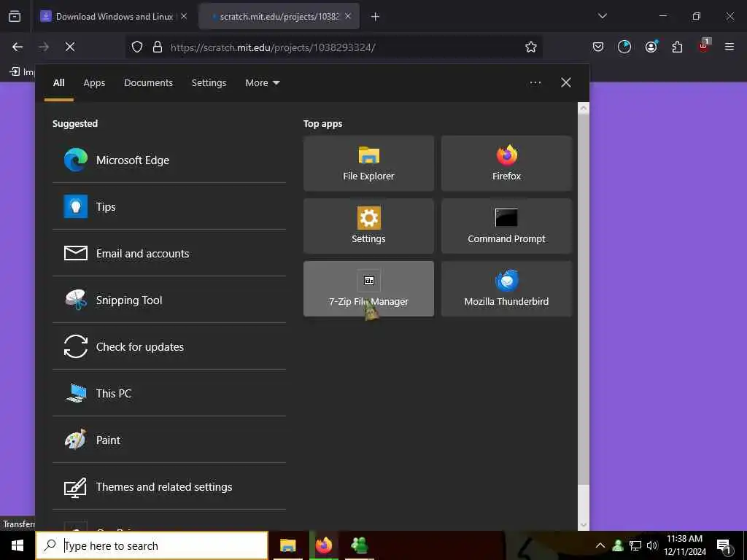List all tabs dropdown in Firefox
The width and height of the screenshot is (747, 560).
(603, 16)
